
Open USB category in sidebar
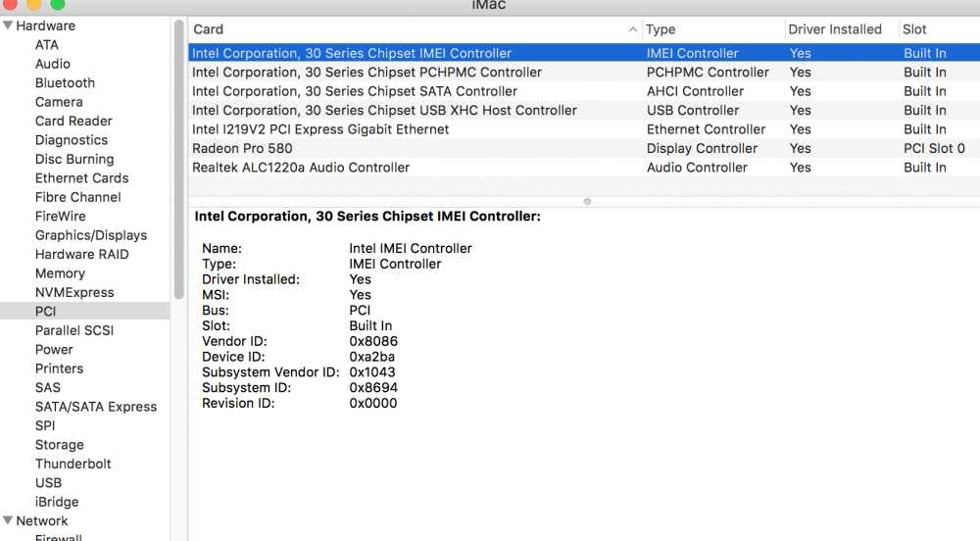48,483
